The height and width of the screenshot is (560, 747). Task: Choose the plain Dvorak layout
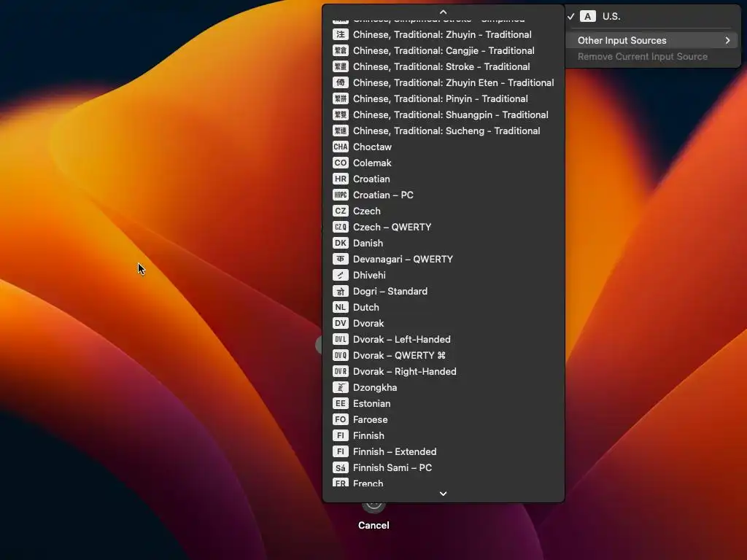pos(443,323)
